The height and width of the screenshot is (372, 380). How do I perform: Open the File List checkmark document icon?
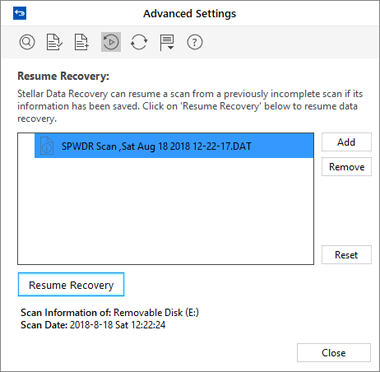pos(54,42)
